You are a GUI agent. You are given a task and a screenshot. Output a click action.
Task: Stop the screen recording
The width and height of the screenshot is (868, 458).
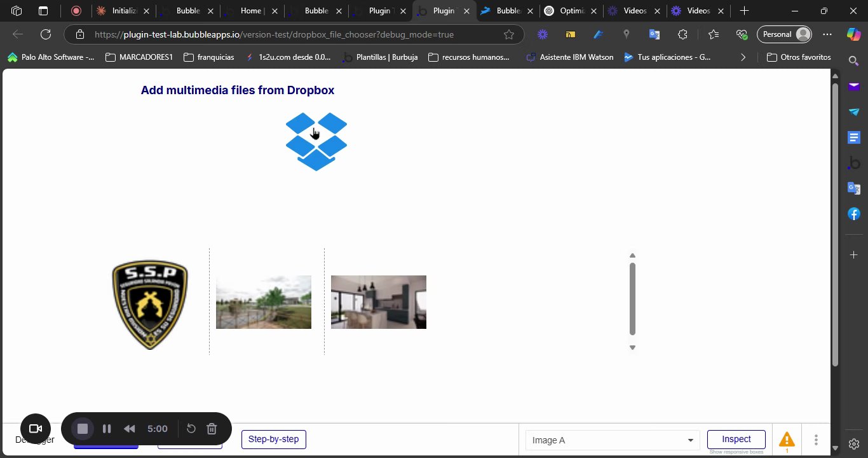click(83, 429)
